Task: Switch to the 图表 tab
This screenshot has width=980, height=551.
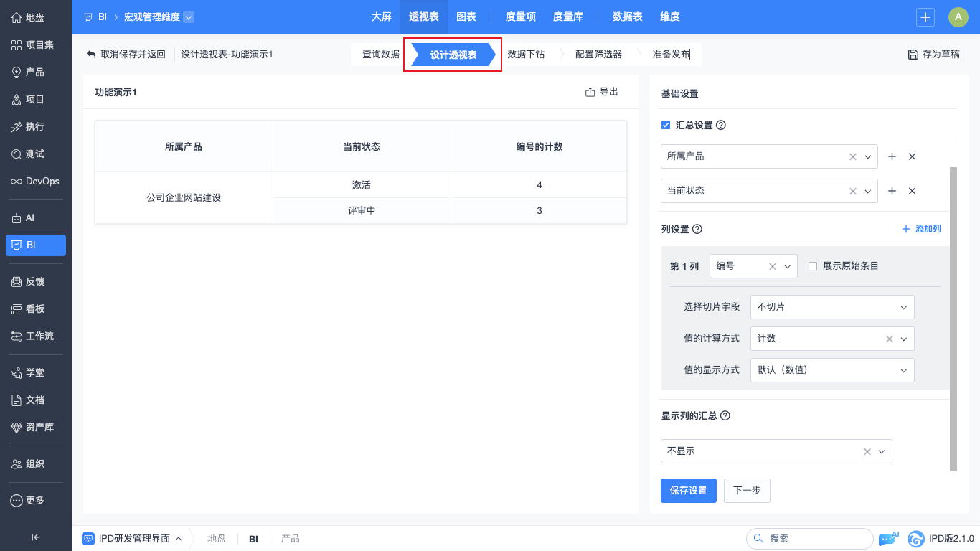Action: point(466,17)
